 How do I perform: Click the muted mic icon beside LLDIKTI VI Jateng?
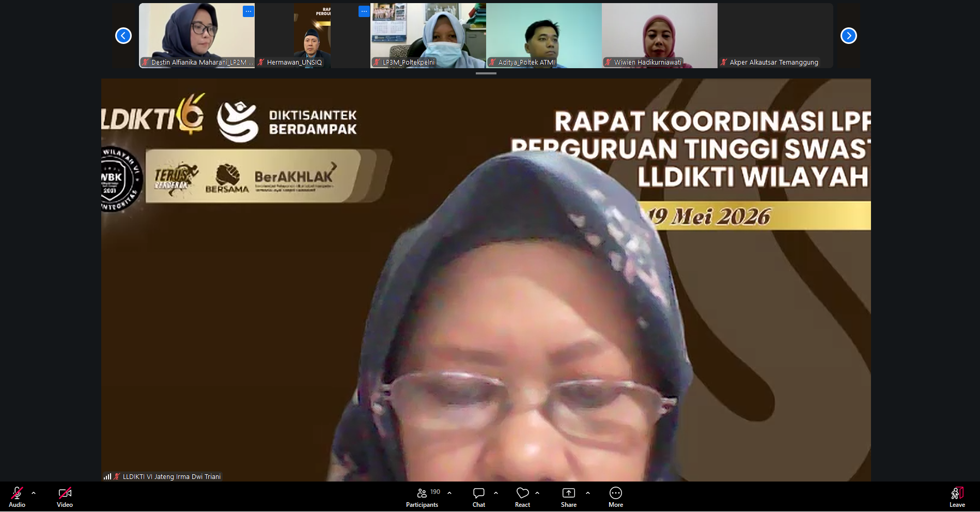click(x=117, y=477)
